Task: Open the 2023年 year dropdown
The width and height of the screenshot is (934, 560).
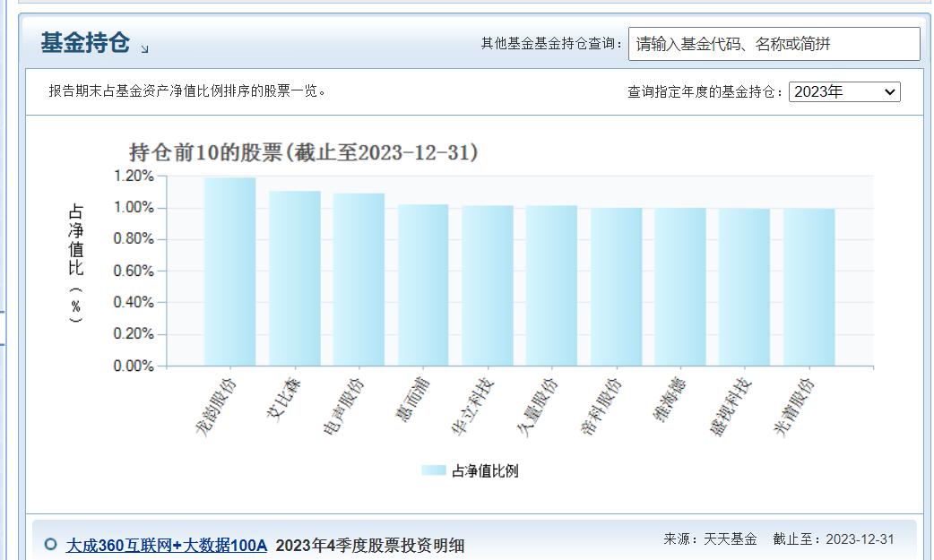Action: coord(844,91)
